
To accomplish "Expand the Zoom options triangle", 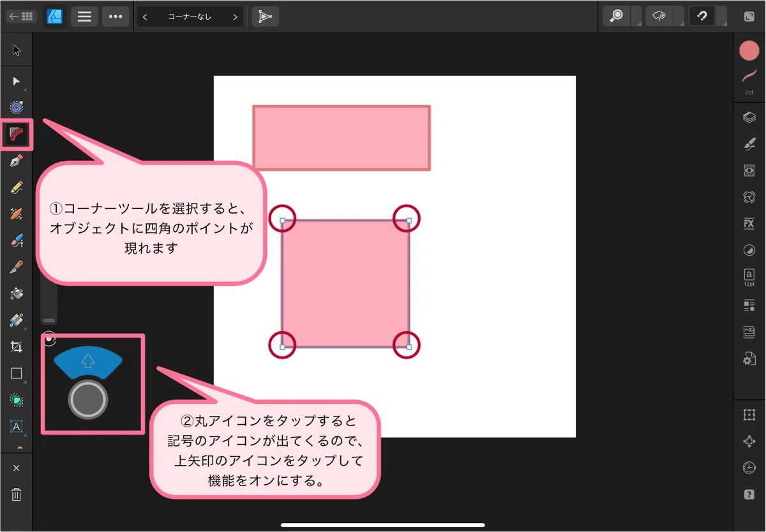I will [x=636, y=17].
